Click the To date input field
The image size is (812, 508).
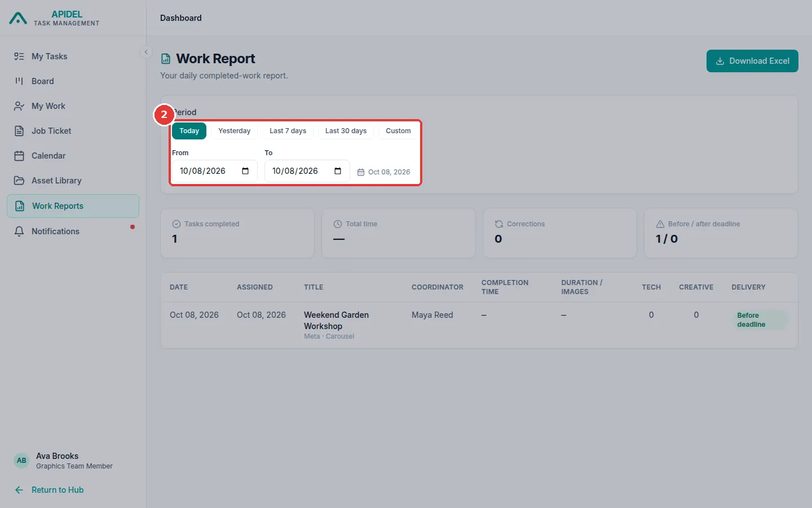click(x=307, y=171)
